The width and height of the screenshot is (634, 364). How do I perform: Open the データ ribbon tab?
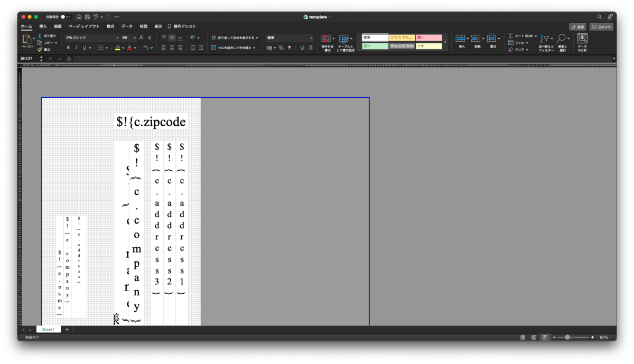(127, 26)
